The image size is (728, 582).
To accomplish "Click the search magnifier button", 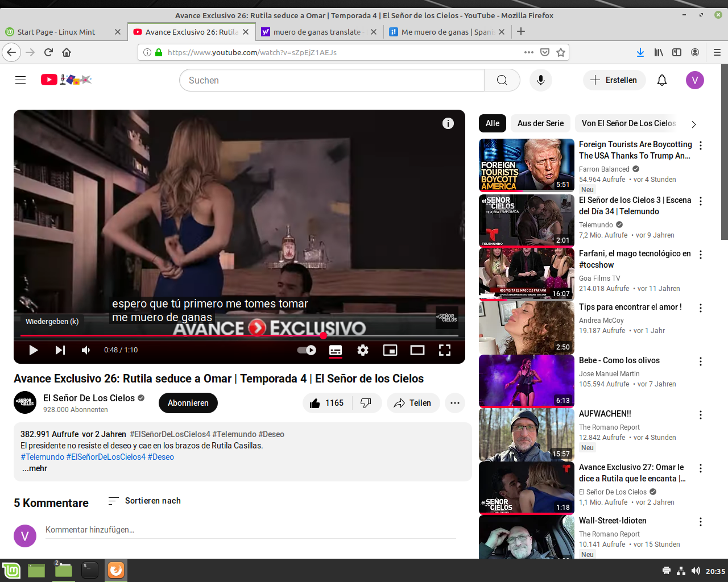I will click(502, 80).
